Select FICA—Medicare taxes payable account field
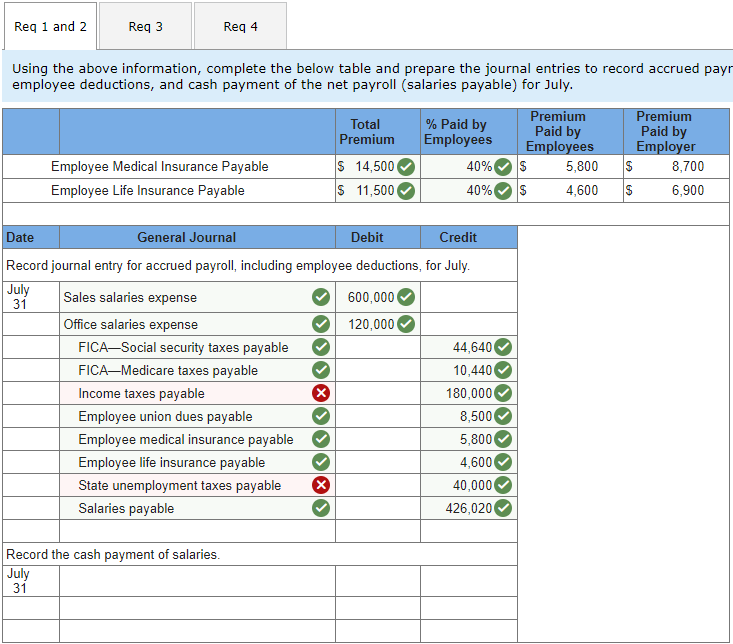The width and height of the screenshot is (733, 644). [x=197, y=370]
